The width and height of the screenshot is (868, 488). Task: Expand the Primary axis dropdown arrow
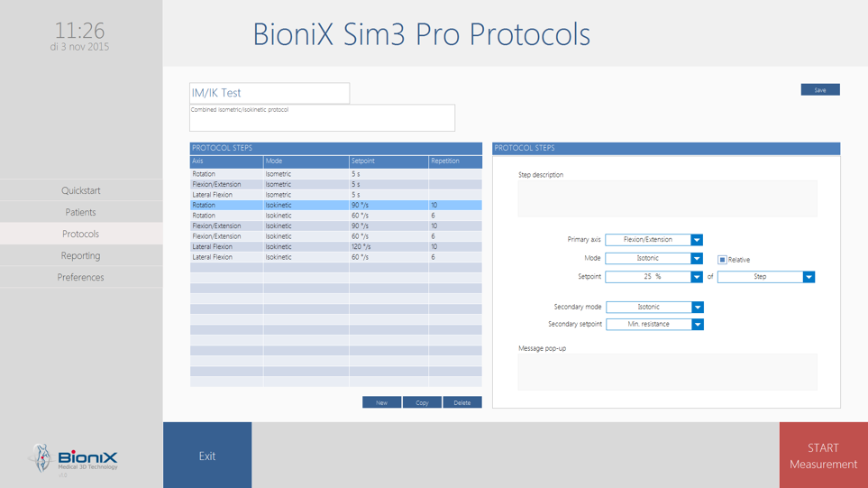[697, 240]
